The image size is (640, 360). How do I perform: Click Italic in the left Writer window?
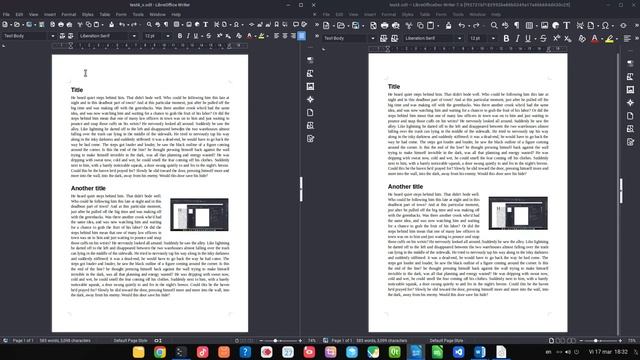188,36
